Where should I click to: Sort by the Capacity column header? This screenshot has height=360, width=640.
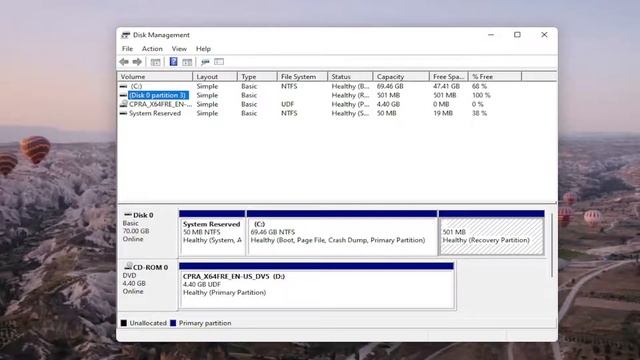[x=401, y=77]
